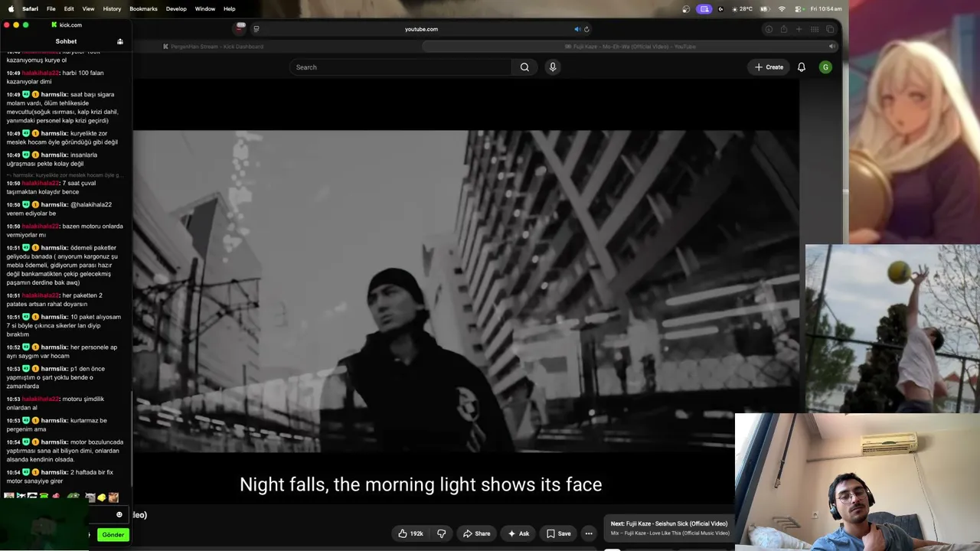
Task: Open the Safari app menu
Action: [x=30, y=8]
